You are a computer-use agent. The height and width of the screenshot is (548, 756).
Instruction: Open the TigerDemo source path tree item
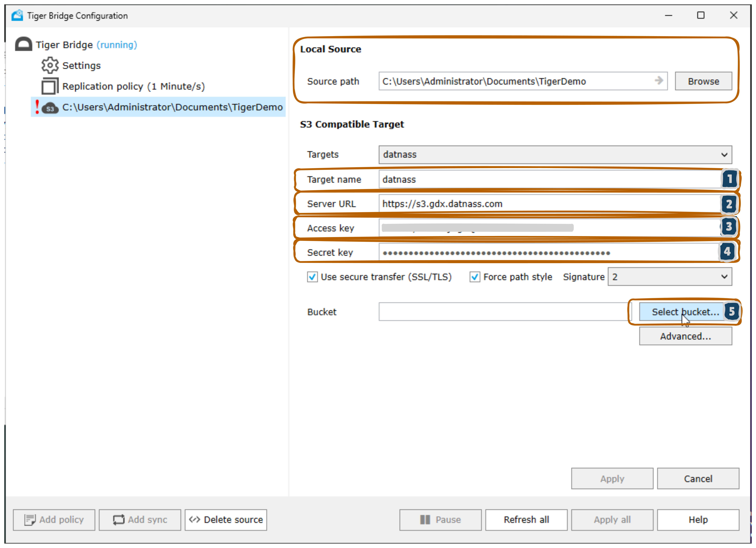[172, 107]
